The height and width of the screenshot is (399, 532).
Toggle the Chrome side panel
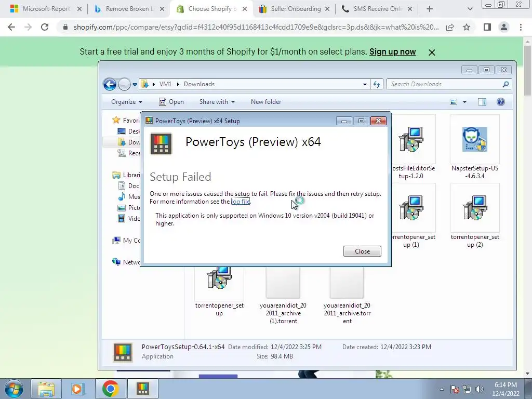(x=487, y=27)
